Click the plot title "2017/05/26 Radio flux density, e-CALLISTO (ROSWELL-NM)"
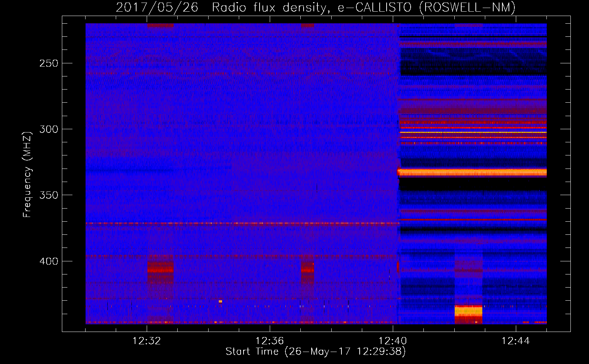 tap(316, 7)
